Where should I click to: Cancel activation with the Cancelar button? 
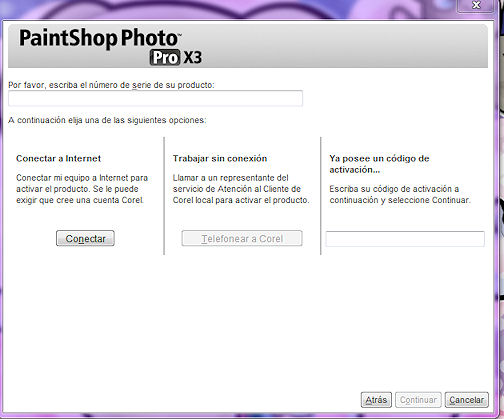[x=467, y=400]
